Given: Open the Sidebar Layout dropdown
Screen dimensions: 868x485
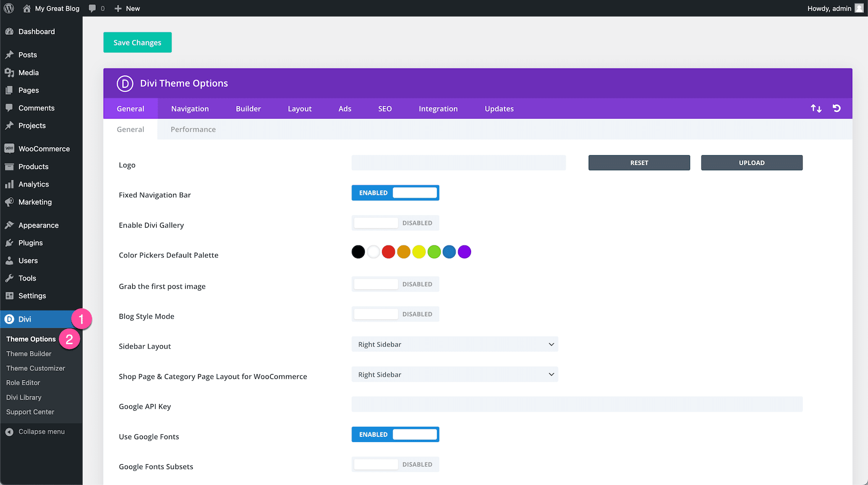Looking at the screenshot, I should point(454,344).
